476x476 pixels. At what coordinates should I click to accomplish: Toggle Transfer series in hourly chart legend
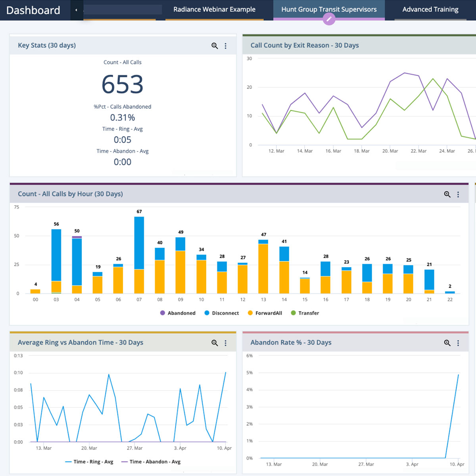click(305, 313)
